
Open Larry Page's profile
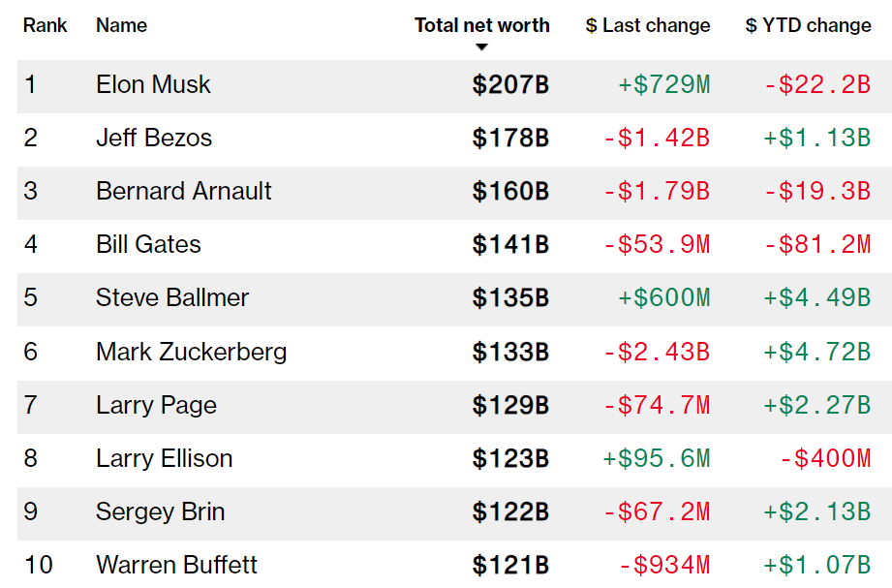(x=156, y=405)
